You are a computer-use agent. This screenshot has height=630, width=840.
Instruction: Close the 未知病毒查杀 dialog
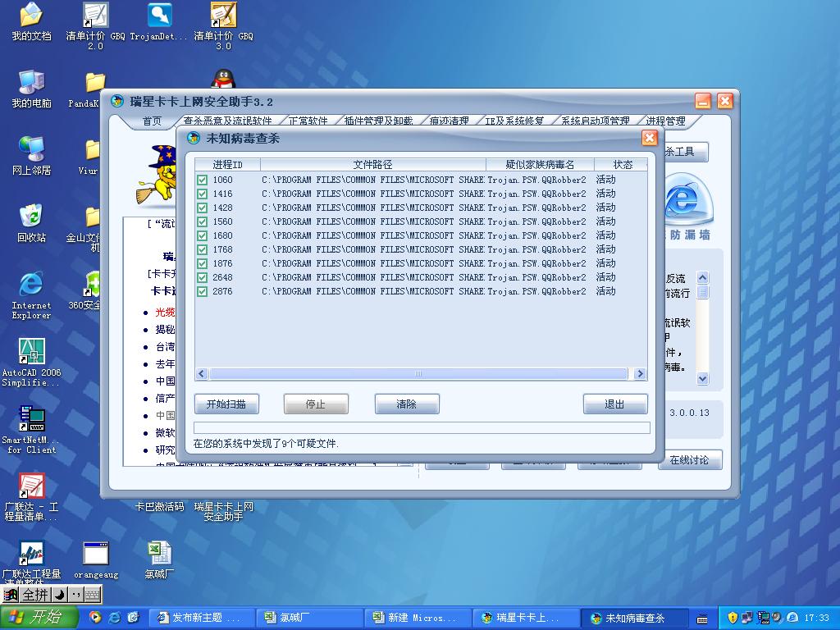[650, 138]
